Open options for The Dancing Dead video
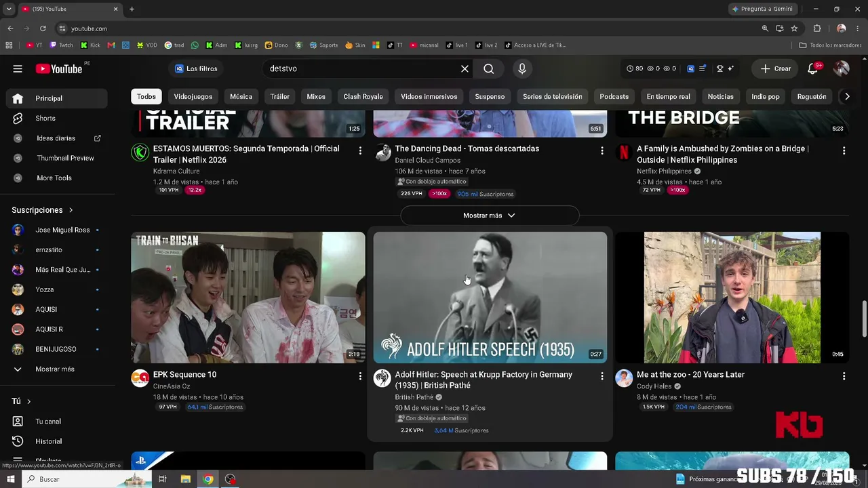 pos(601,150)
